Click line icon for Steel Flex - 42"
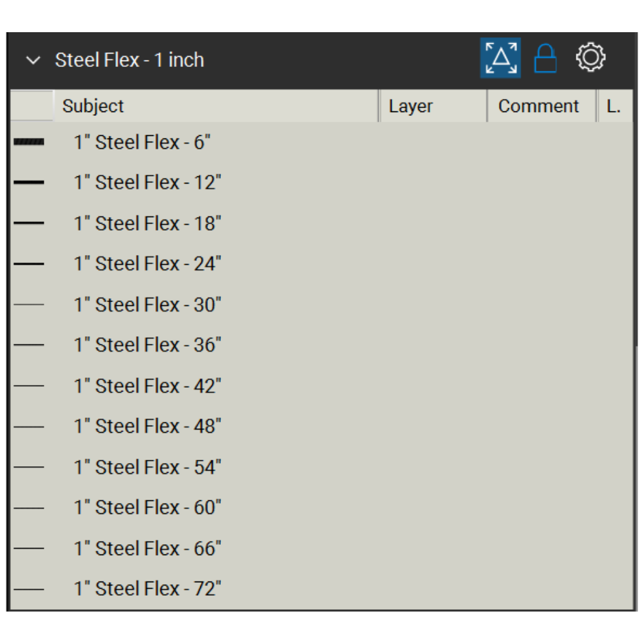The image size is (644, 644). pos(29,386)
